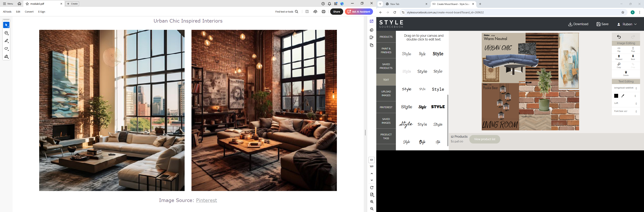Screen dimensions: 644x212
Task: Click the undo arrow in editing panel
Action: pos(619,37)
